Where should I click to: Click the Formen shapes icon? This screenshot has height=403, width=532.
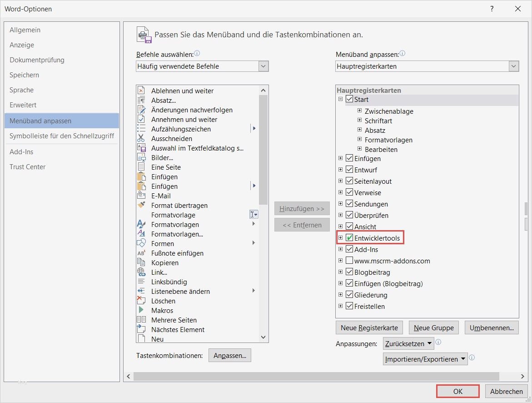coord(141,243)
